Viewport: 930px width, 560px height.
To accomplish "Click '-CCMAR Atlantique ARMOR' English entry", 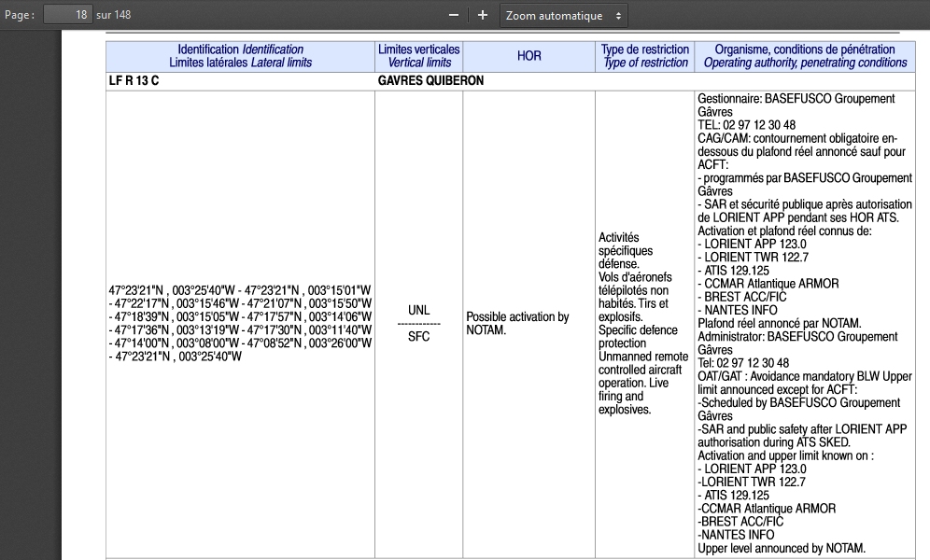I will coord(767,509).
